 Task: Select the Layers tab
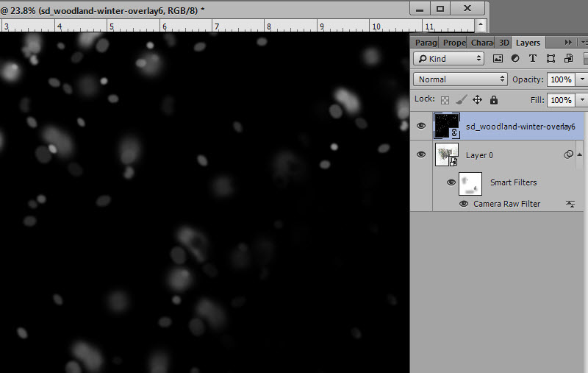[528, 43]
